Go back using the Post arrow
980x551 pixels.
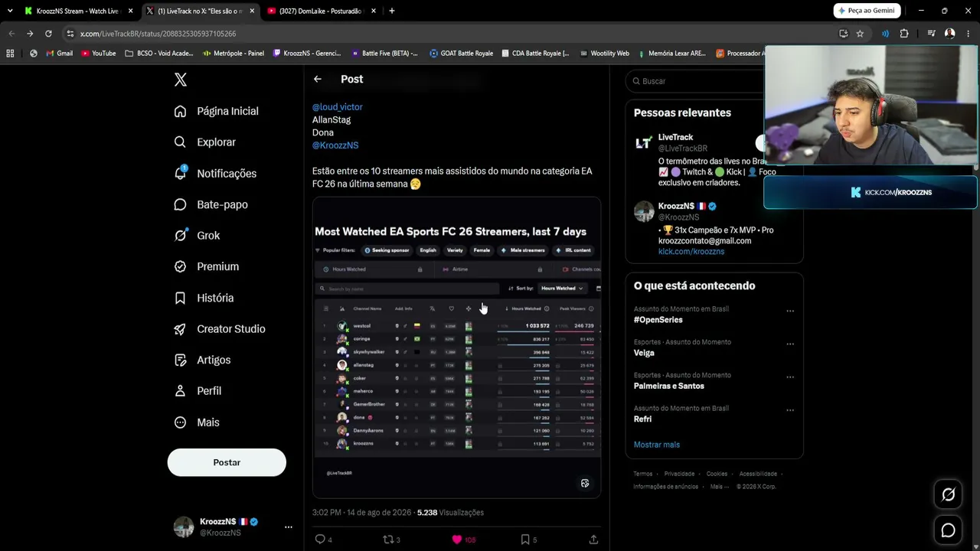[x=317, y=79]
